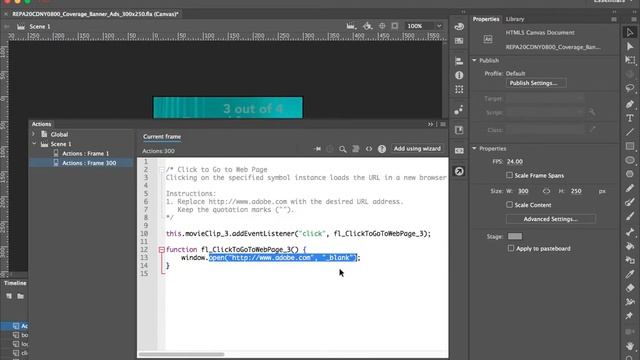Screen dimensions: 640x360
Task: Select the PolyStar tool
Action: [630, 174]
